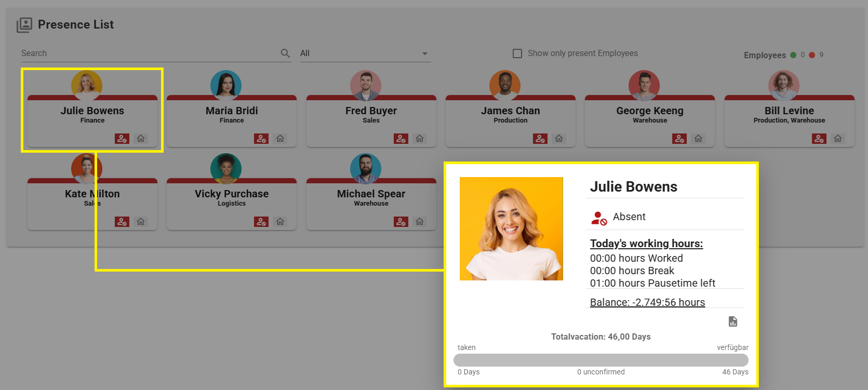Viewport: 868px width, 390px height.
Task: Open the report icon in Julie's detail popup
Action: tap(733, 321)
